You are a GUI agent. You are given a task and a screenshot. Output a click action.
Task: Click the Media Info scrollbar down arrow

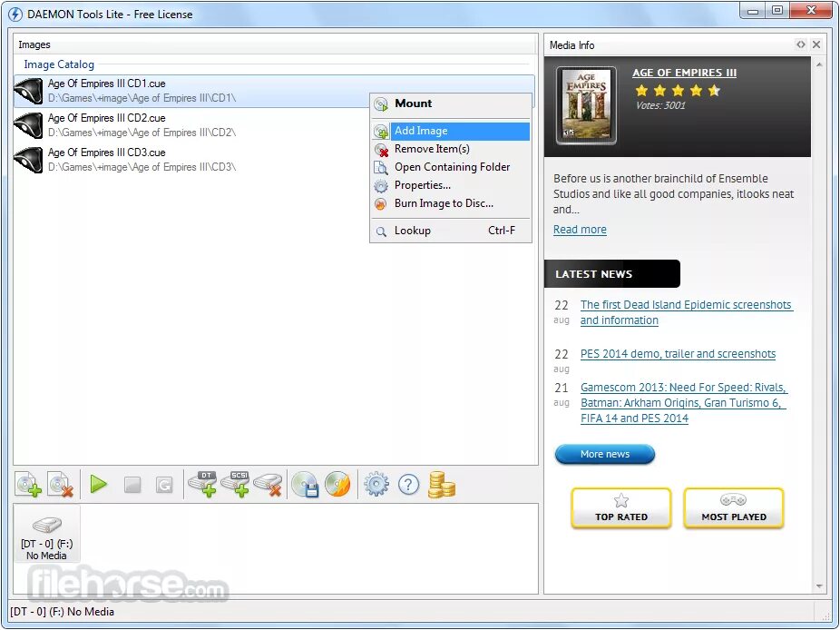(819, 586)
